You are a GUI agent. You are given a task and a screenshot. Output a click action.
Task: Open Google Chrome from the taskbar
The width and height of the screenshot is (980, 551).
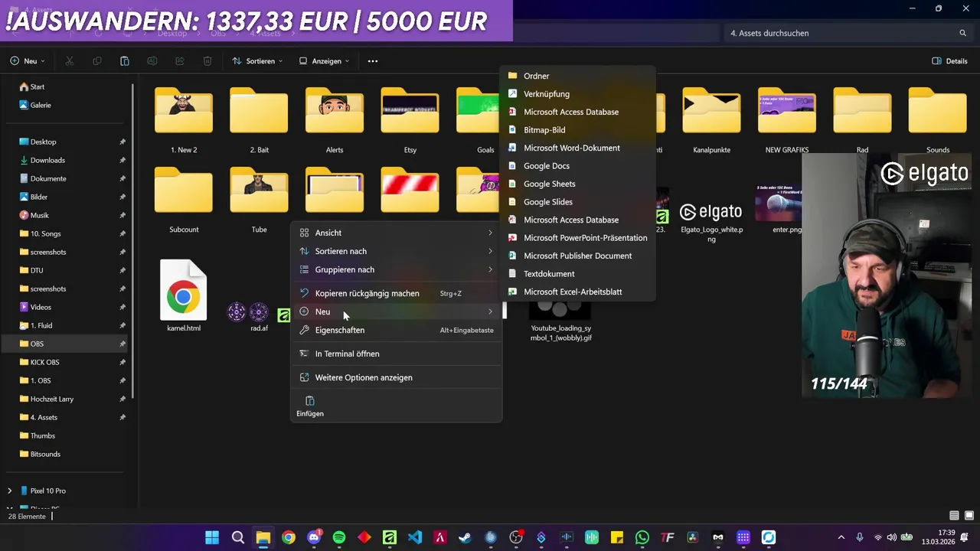pos(289,537)
